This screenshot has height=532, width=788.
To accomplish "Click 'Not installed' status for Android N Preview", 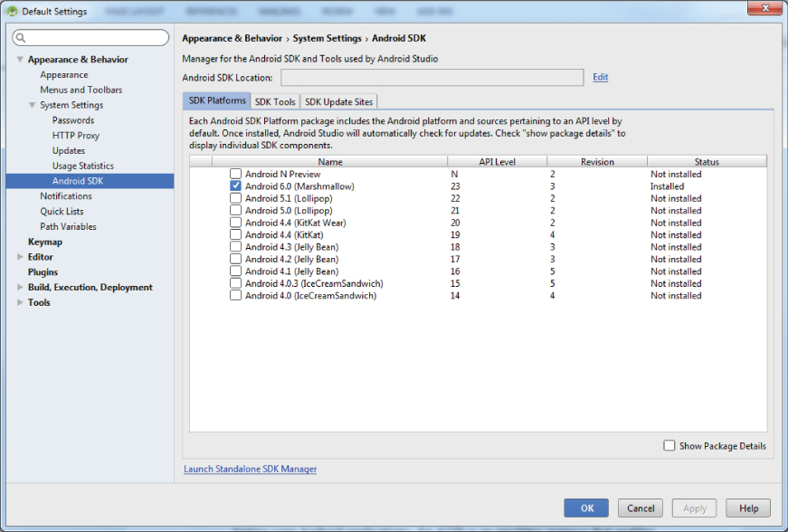I will click(x=676, y=174).
